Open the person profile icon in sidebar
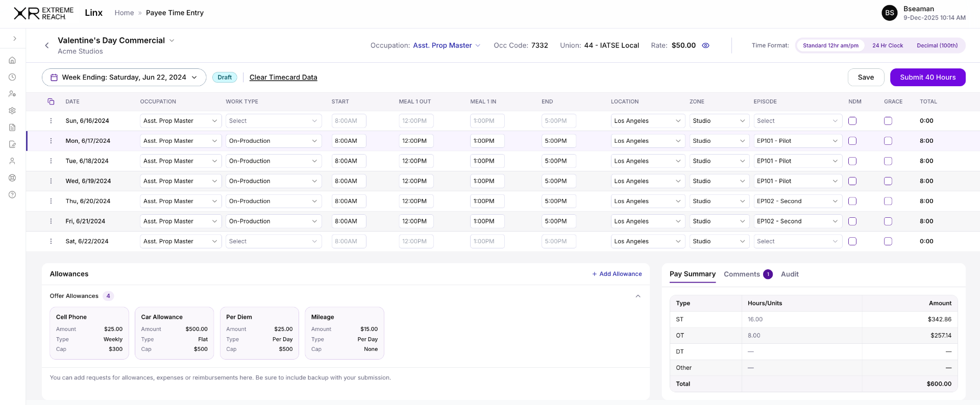 [x=12, y=161]
